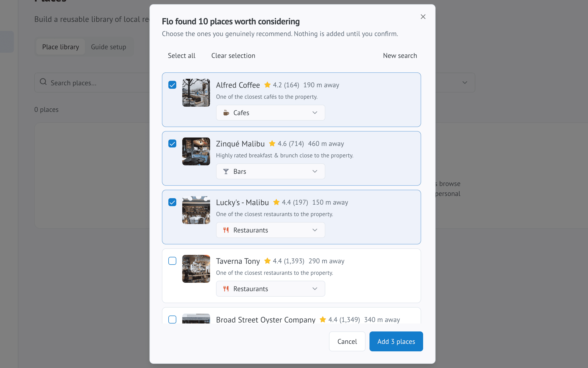The image size is (588, 368).
Task: Click the star icon beside Taverna Tony
Action: 267,261
